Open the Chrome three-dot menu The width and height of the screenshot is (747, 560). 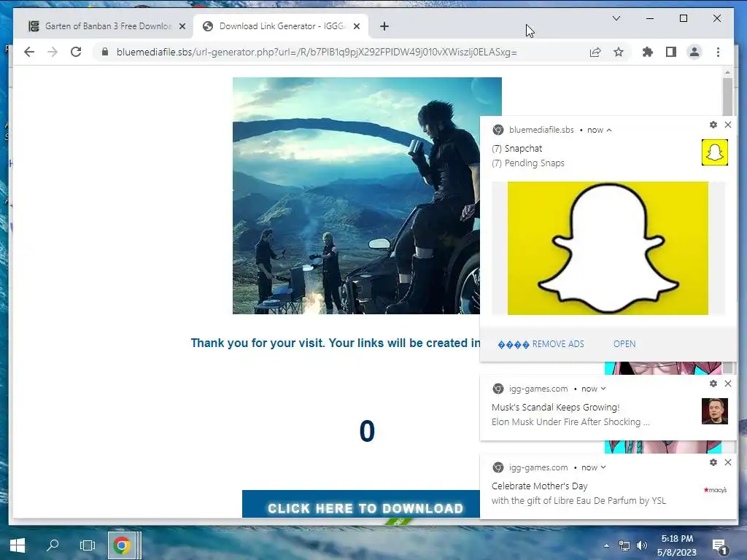pos(718,52)
